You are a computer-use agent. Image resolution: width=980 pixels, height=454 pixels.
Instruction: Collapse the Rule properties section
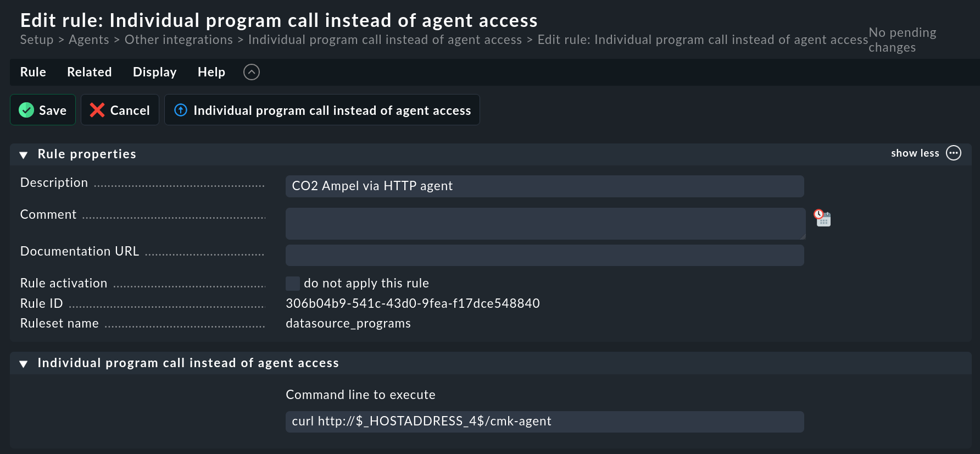[24, 155]
